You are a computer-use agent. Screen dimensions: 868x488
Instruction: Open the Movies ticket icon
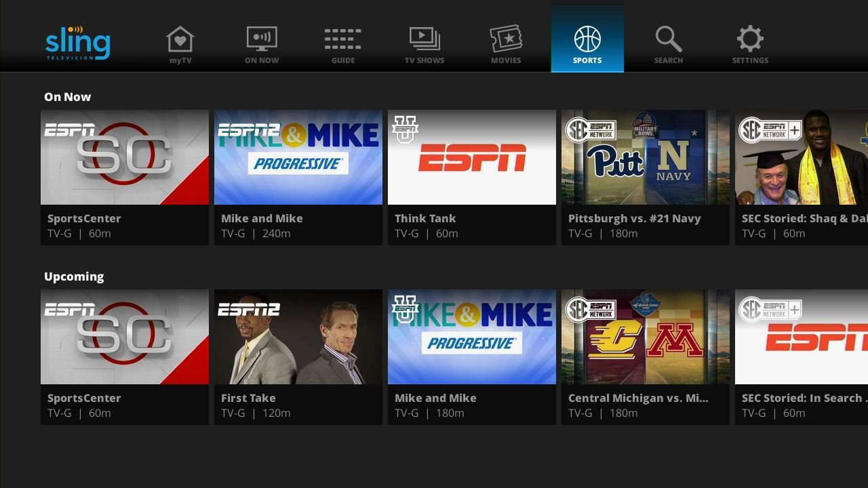click(x=506, y=40)
